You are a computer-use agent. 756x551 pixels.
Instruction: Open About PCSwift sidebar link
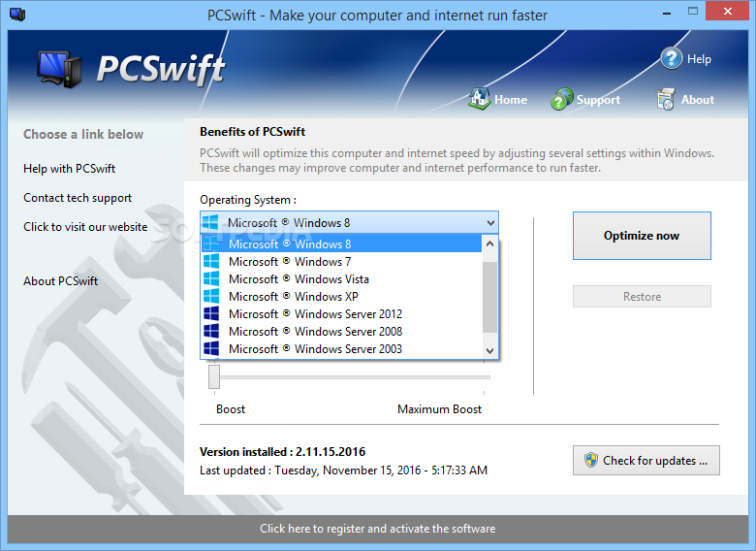pyautogui.click(x=61, y=280)
